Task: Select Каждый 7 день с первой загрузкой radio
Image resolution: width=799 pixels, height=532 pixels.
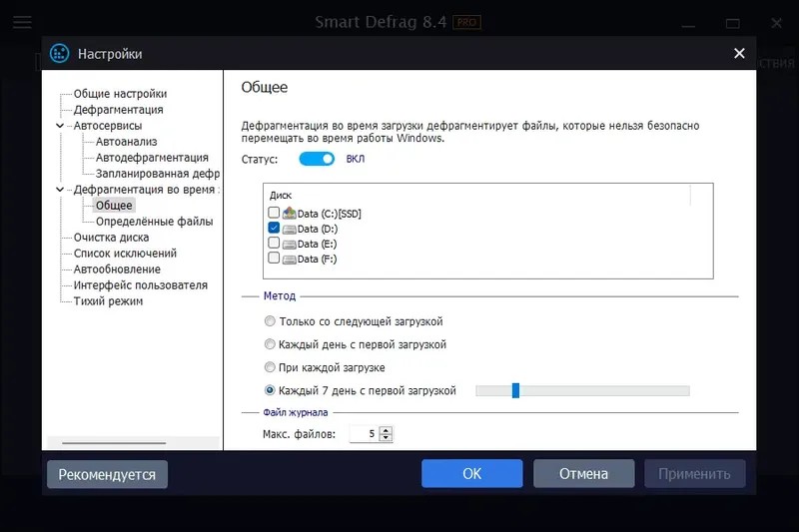Action: (270, 390)
